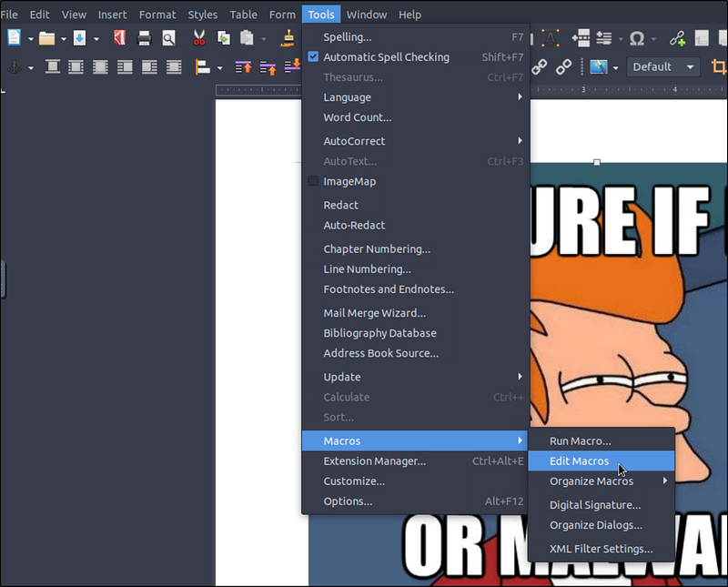Click the Export as PDF icon
Viewport: 728px width, 587px height.
tap(119, 38)
